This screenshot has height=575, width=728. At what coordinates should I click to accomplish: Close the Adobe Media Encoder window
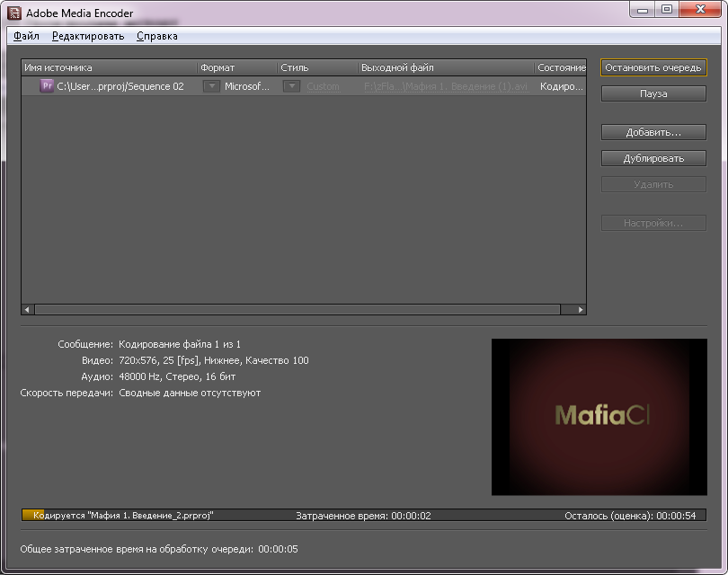pyautogui.click(x=701, y=10)
